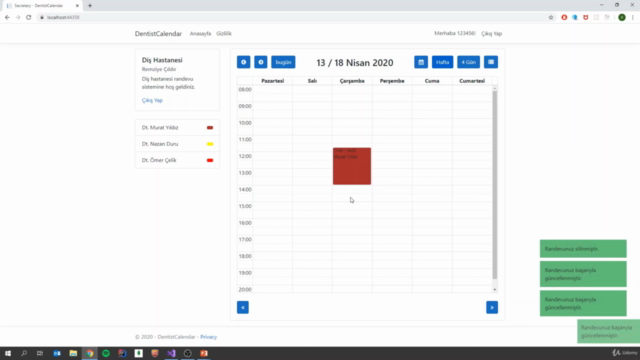Click the browser address bar
The image size is (640, 360).
pyautogui.click(x=294, y=17)
